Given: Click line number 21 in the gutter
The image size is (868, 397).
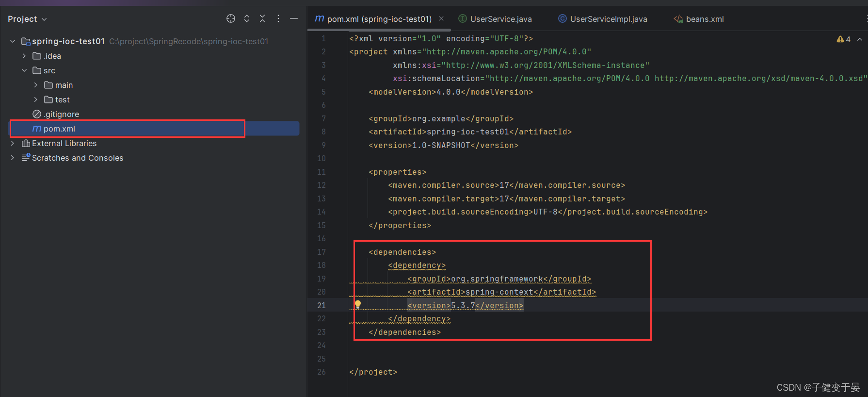Looking at the screenshot, I should pyautogui.click(x=321, y=305).
